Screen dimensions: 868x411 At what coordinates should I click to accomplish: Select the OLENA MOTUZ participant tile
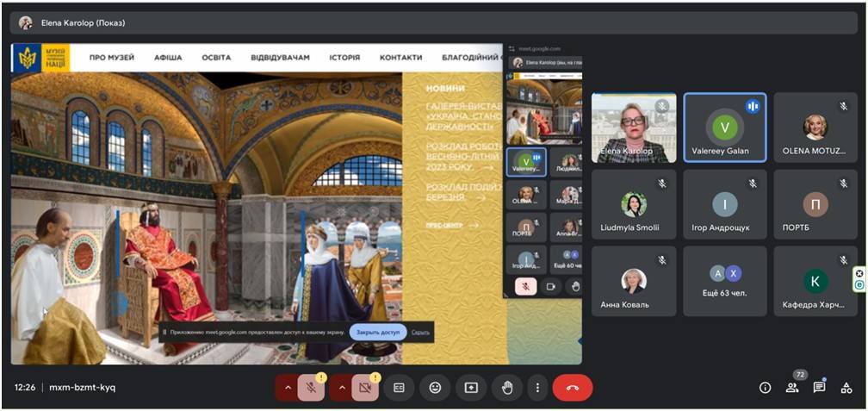(x=815, y=128)
